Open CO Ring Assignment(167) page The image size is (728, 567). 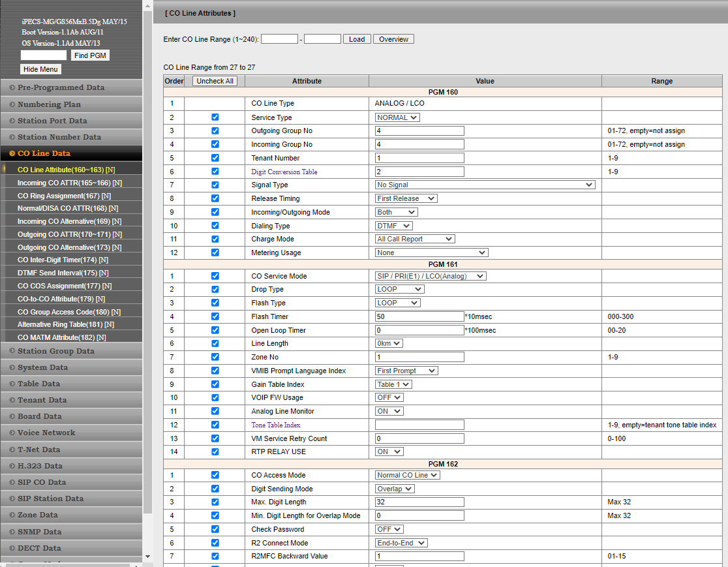point(64,196)
